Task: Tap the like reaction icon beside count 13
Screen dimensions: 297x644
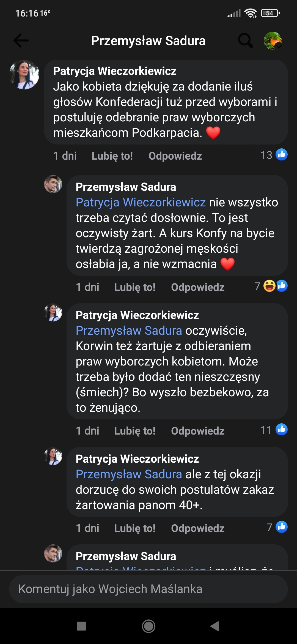Action: [282, 154]
